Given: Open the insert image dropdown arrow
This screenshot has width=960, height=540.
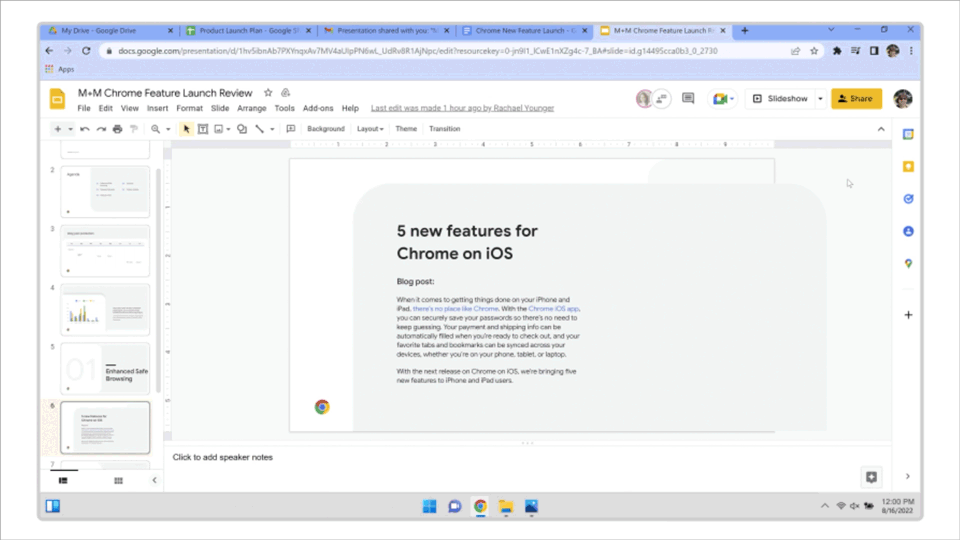Looking at the screenshot, I should click(x=228, y=129).
